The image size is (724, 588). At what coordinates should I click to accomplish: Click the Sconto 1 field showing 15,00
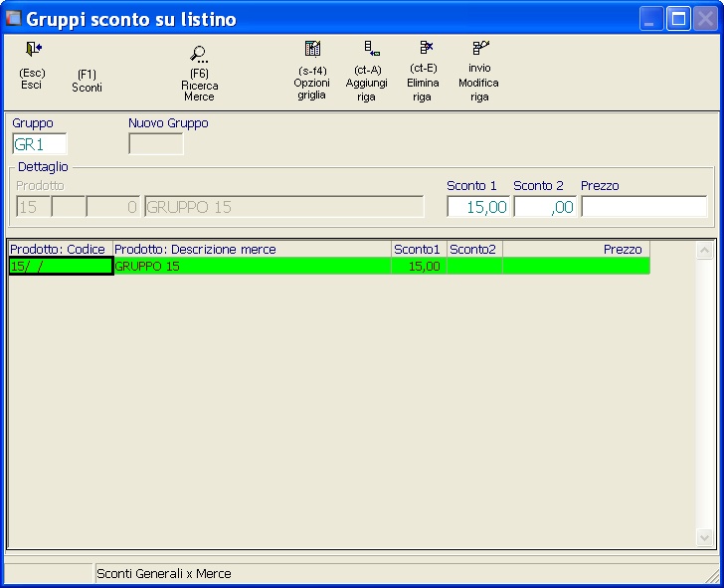(x=478, y=207)
